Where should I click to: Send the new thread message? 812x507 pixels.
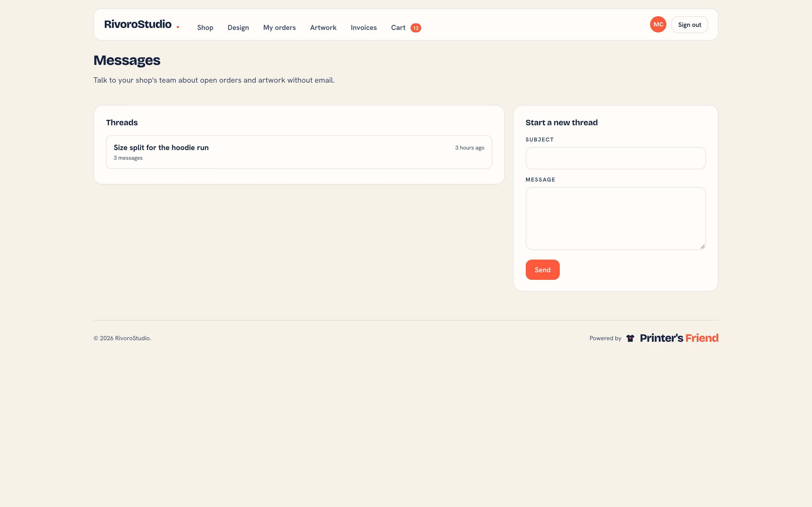tap(543, 269)
